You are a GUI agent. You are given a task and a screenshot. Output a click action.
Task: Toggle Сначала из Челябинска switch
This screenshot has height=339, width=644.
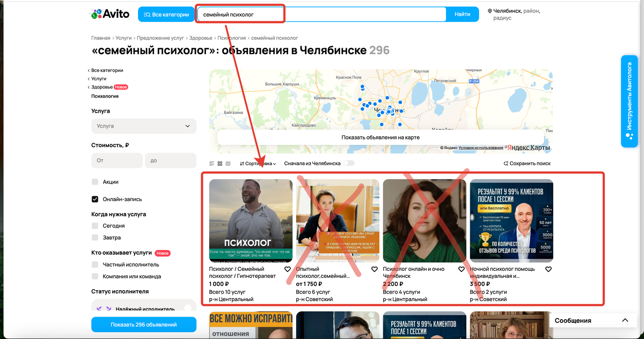(349, 163)
